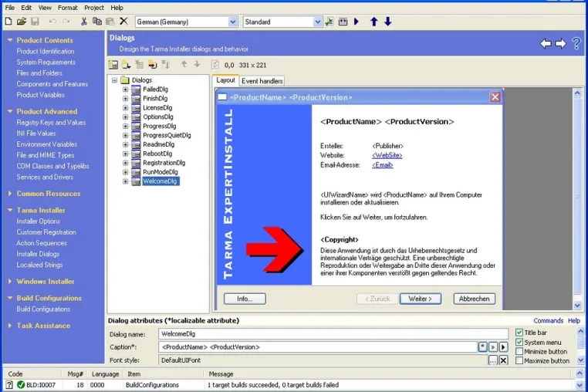588x392 pixels.
Task: Open Files and Folders in the sidebar
Action: pyautogui.click(x=39, y=73)
